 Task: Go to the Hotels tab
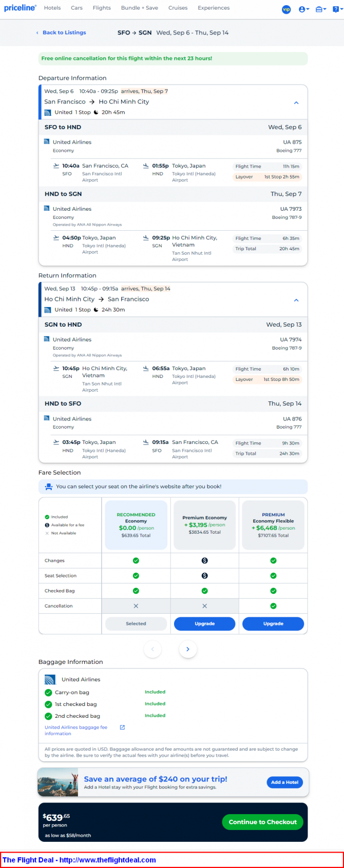coord(52,8)
